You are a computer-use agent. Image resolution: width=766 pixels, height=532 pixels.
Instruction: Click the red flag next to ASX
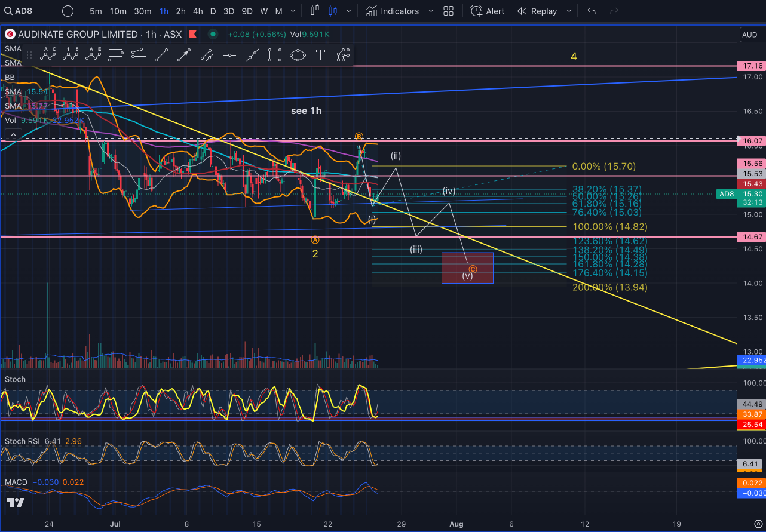click(194, 35)
